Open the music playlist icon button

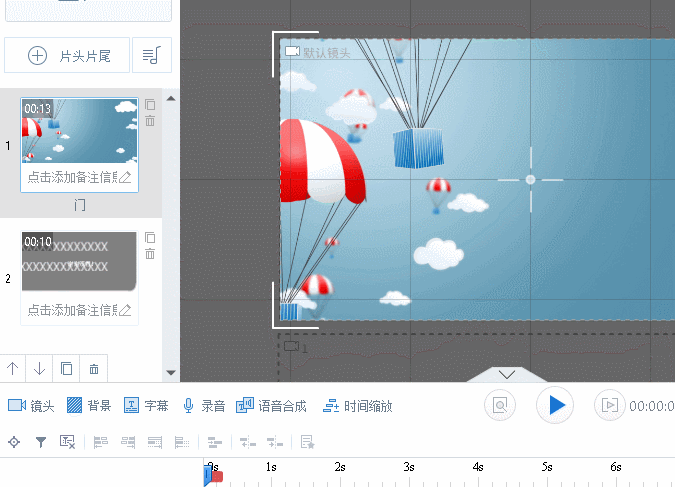coord(152,56)
